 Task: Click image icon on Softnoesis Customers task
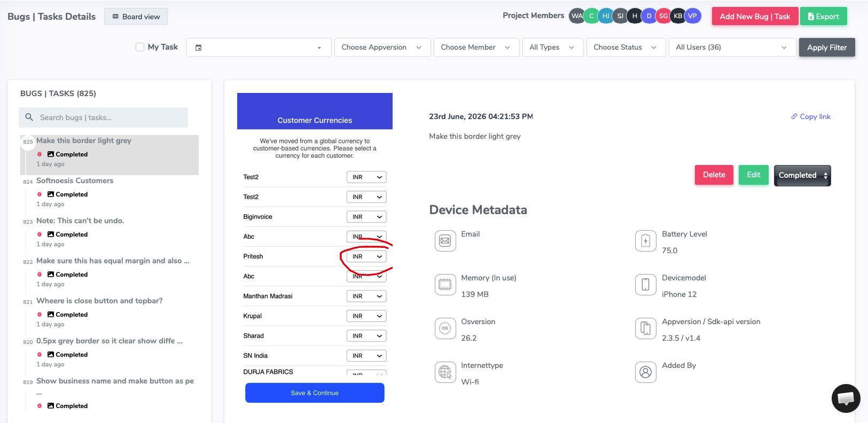[x=51, y=194]
